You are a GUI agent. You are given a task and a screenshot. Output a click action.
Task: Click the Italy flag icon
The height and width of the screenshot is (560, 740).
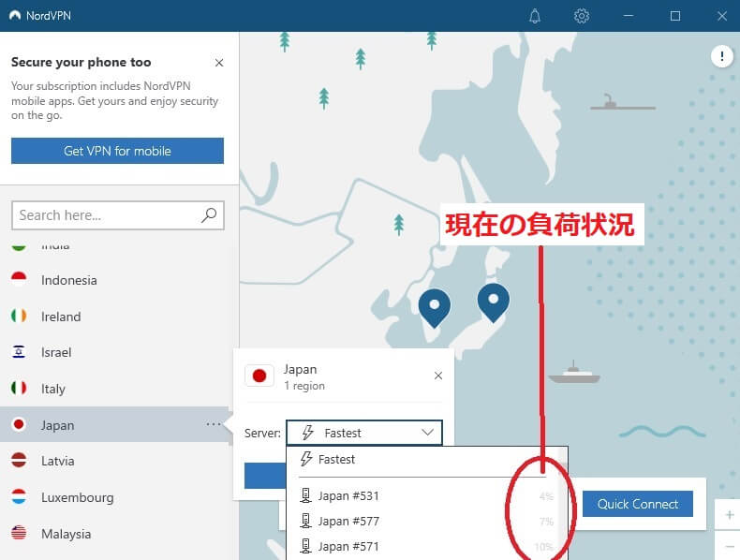coord(19,388)
